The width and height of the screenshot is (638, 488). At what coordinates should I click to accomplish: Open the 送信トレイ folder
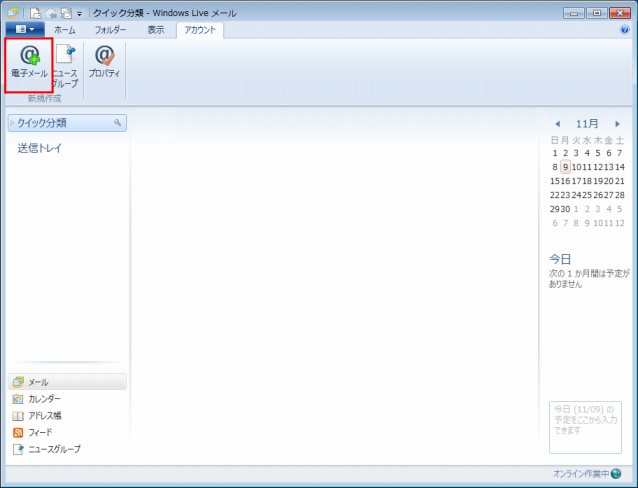pyautogui.click(x=39, y=148)
